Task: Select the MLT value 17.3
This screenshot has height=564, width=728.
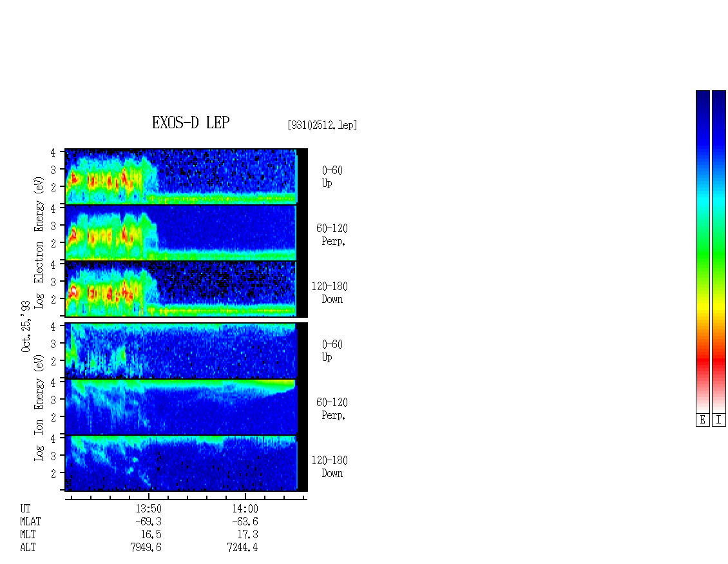Action: pos(247,535)
